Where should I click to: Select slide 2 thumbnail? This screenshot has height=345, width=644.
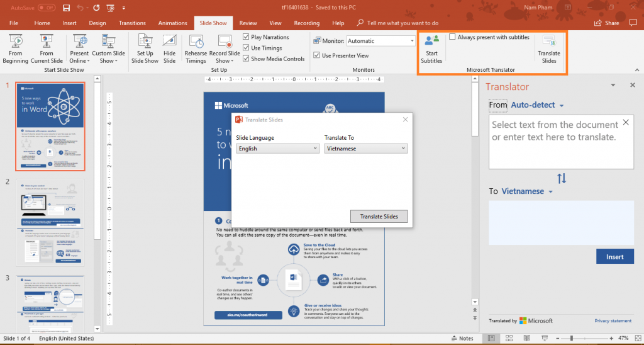(x=50, y=222)
